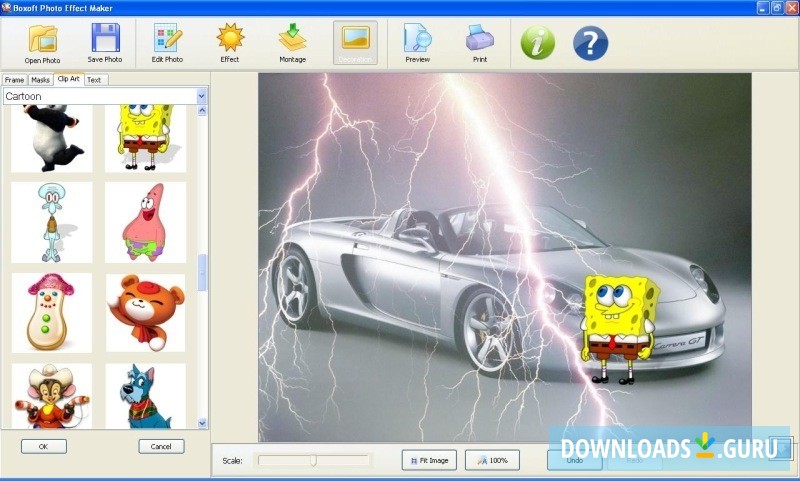Undo the last action
Viewport: 800px width, 481px height.
[x=574, y=460]
